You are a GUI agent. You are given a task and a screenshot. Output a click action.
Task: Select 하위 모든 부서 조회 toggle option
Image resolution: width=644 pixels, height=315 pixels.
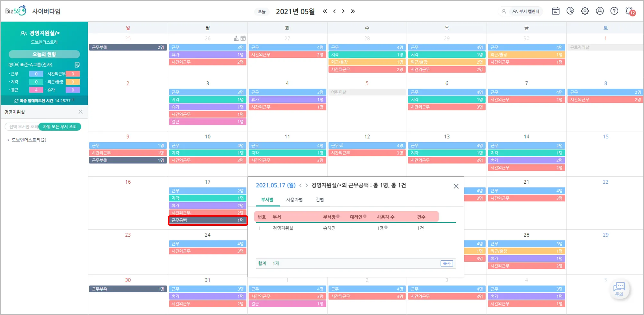click(60, 127)
